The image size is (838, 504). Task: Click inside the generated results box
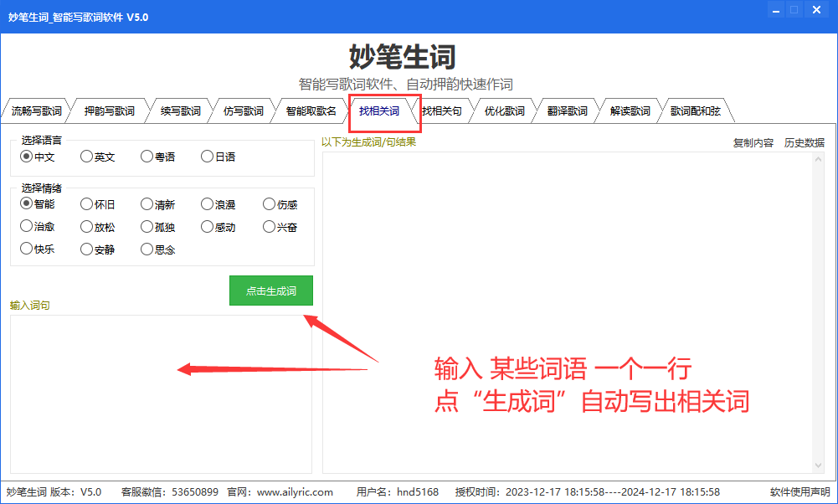pos(568,312)
